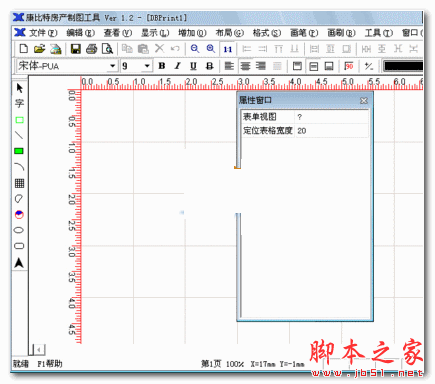The height and width of the screenshot is (384, 435).
Task: Apply the 90-degree rotate icon
Action: pos(349,66)
